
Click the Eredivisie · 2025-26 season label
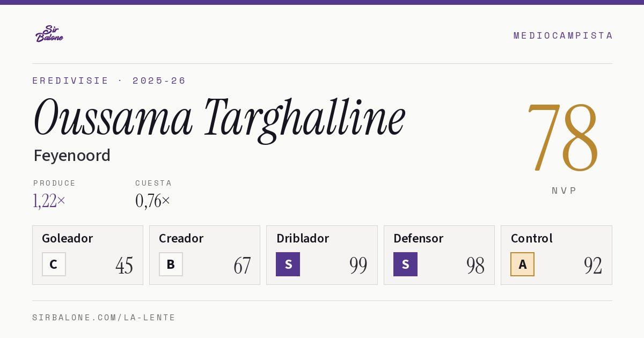click(x=109, y=80)
